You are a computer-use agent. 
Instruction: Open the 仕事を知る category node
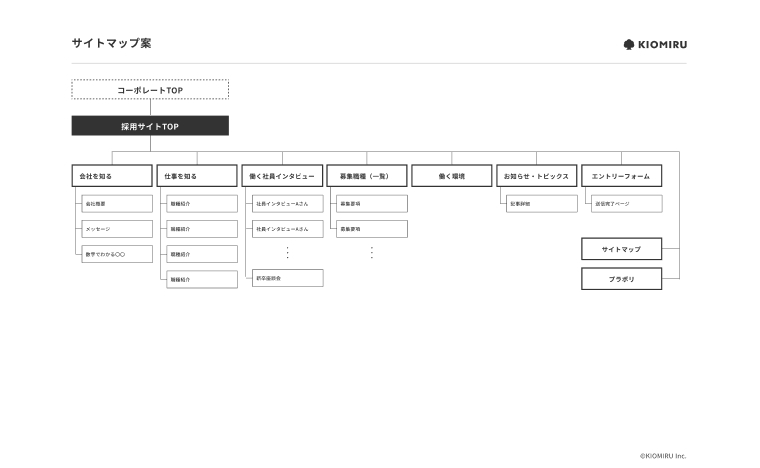point(197,176)
